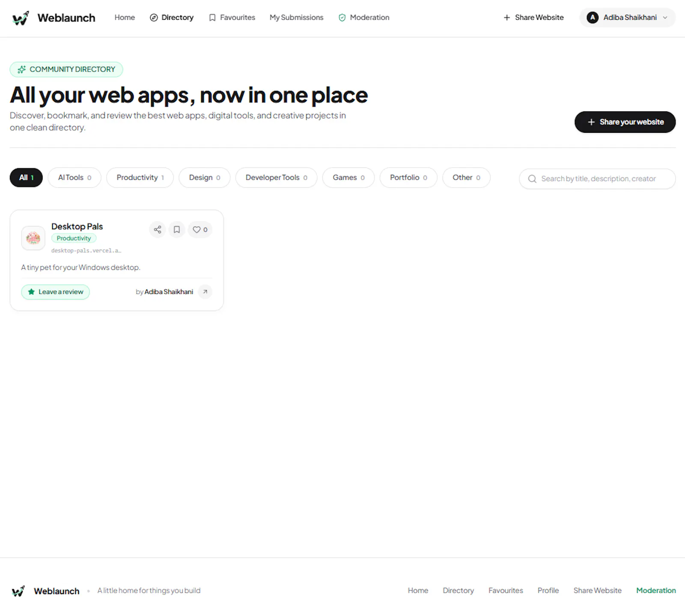The image size is (685, 616).
Task: Click the Productivity tag on Desktop Pals card
Action: (x=74, y=238)
